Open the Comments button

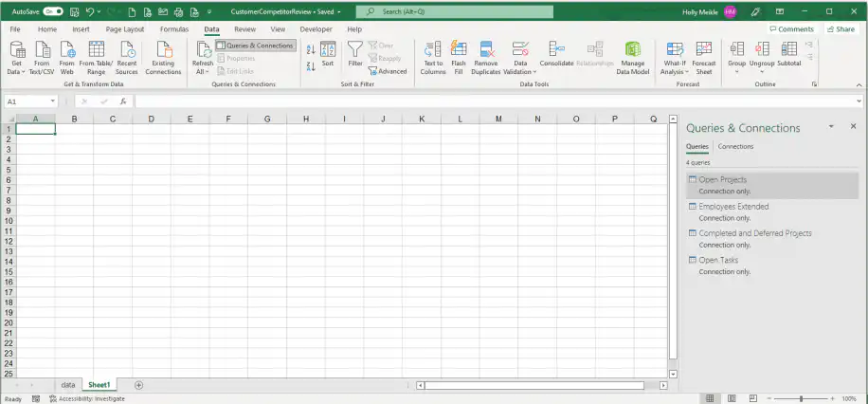[791, 28]
